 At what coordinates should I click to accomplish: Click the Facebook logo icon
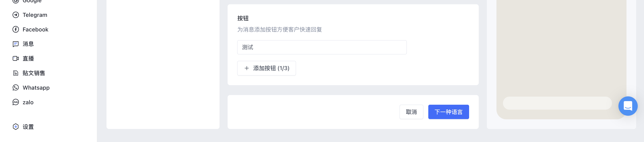[x=15, y=29]
